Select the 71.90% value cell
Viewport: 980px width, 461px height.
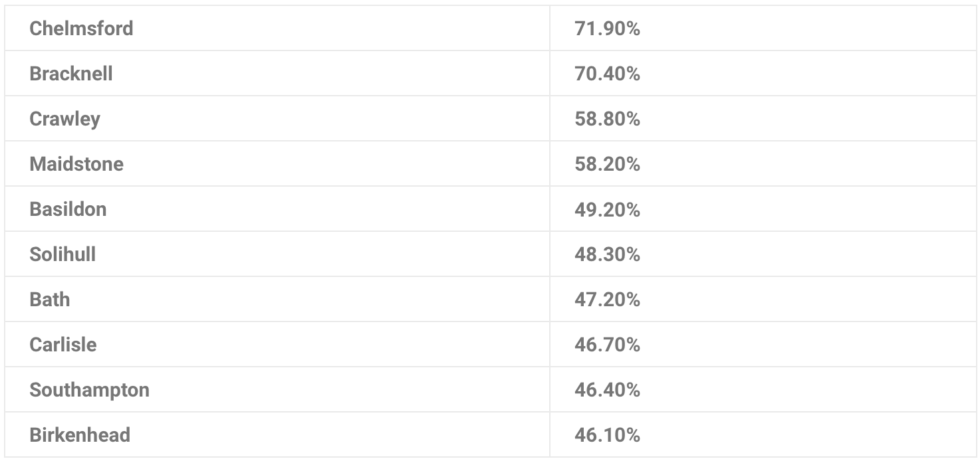(x=763, y=28)
